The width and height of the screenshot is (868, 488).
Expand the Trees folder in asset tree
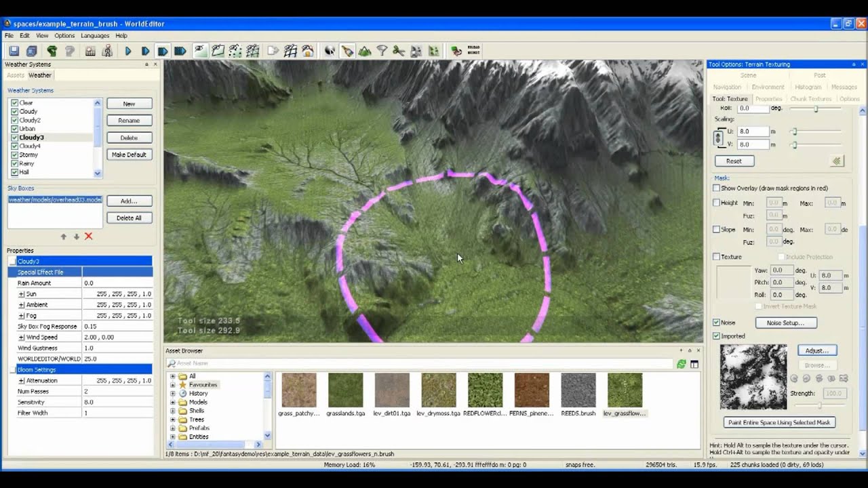(172, 420)
